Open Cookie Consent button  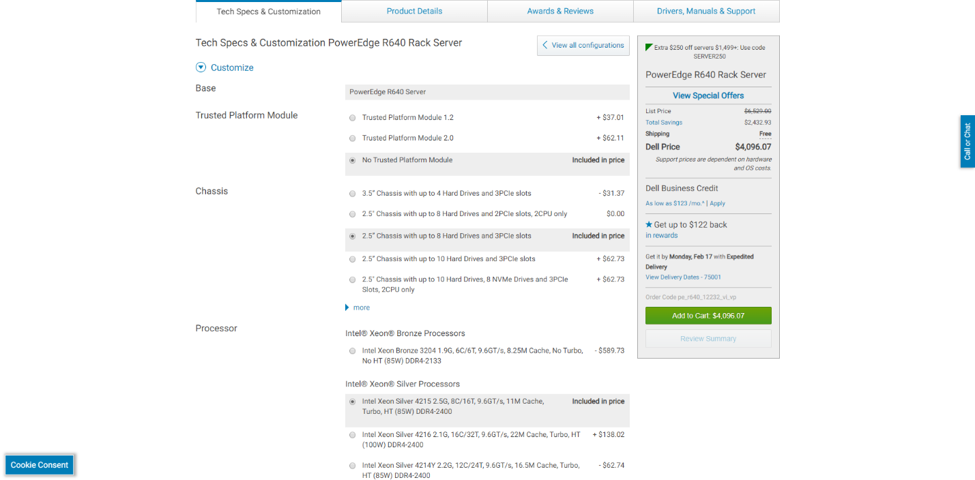(40, 465)
